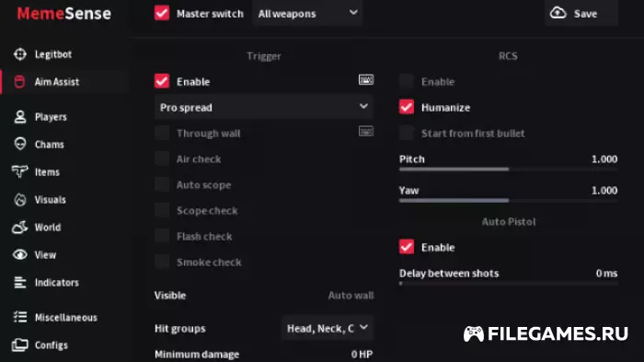644x362 pixels.
Task: Disable the Master switch checkbox
Action: click(x=162, y=13)
